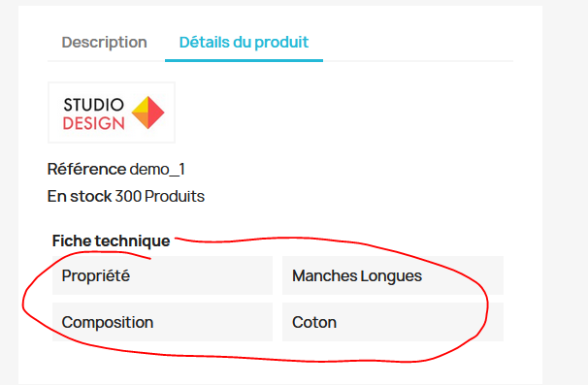Image resolution: width=588 pixels, height=385 pixels.
Task: Select the Propriété cell
Action: 162,275
